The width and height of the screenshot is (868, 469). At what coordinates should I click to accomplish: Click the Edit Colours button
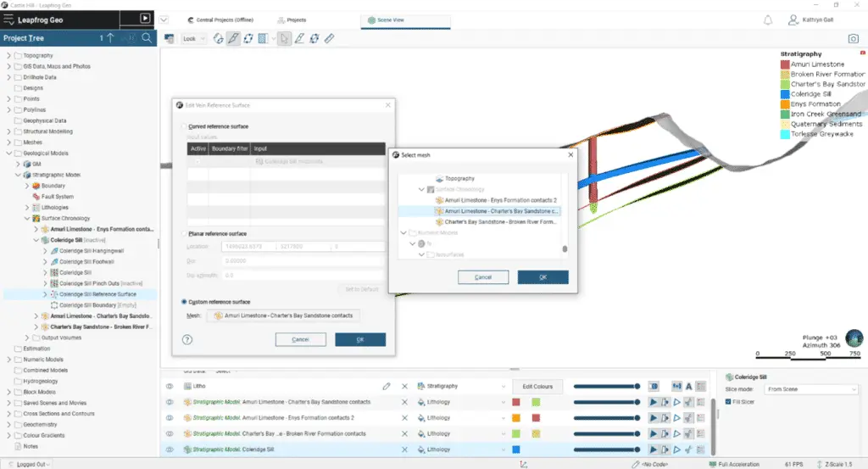(537, 387)
